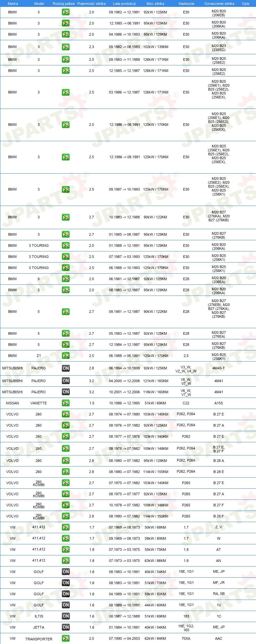The image size is (256, 644).
Task: Click the petrol icon in the VW Transporter row
Action: (66, 638)
